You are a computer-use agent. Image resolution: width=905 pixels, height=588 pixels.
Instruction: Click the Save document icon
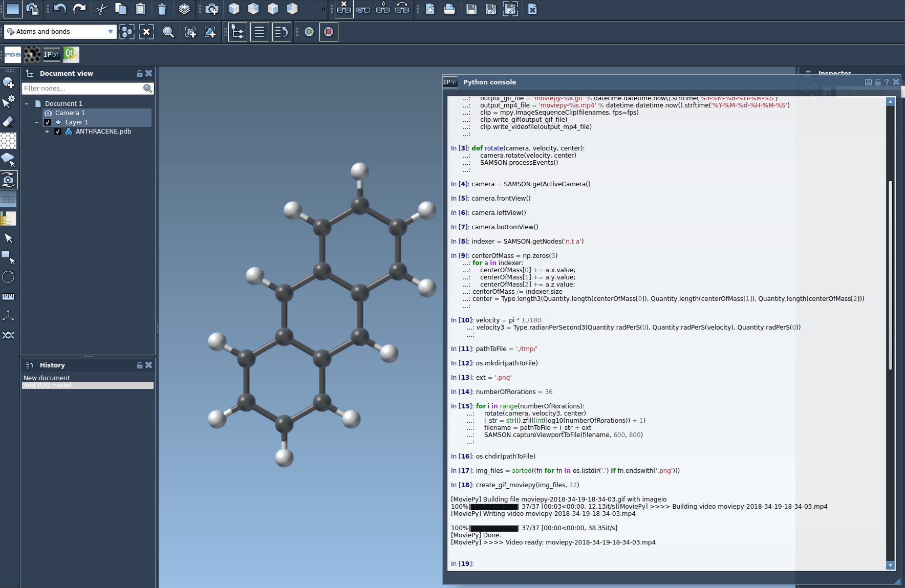click(x=471, y=9)
